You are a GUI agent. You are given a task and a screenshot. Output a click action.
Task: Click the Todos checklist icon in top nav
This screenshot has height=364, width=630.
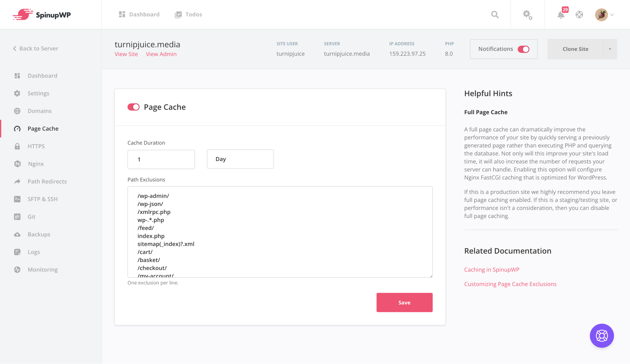[x=178, y=14]
